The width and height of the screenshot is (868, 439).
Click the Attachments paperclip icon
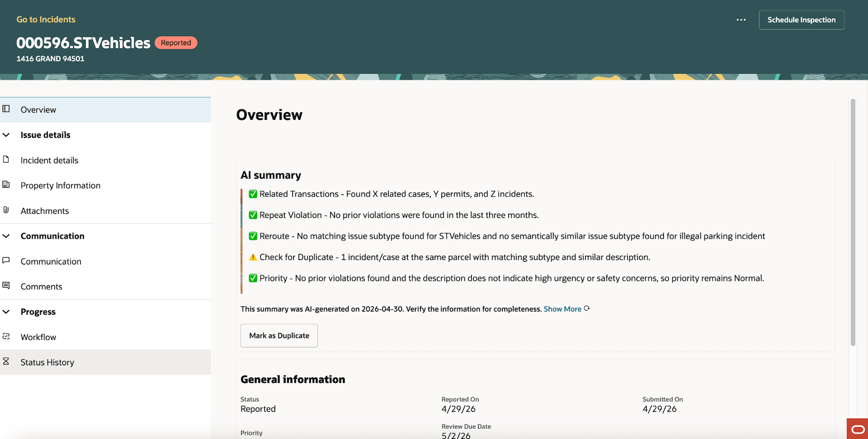[x=6, y=210]
